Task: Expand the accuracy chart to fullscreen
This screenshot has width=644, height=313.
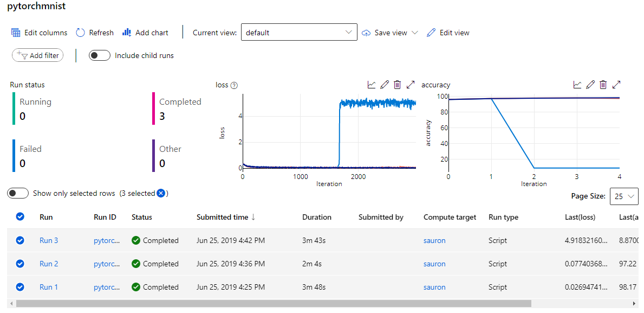Action: tap(616, 85)
